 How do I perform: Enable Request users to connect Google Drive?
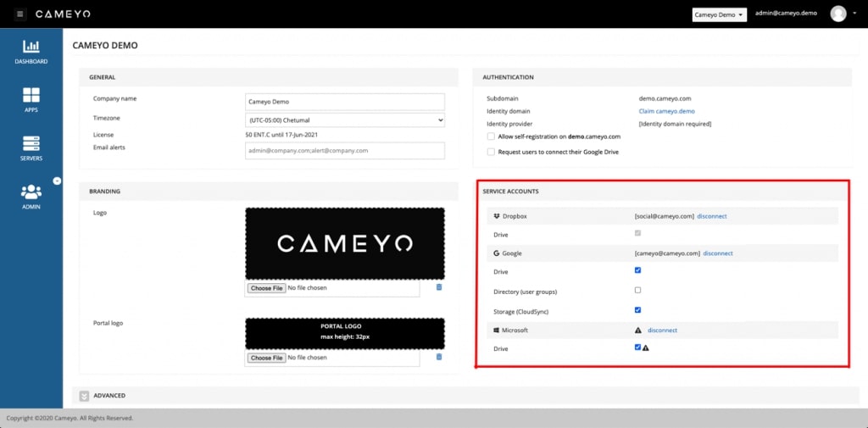[491, 152]
